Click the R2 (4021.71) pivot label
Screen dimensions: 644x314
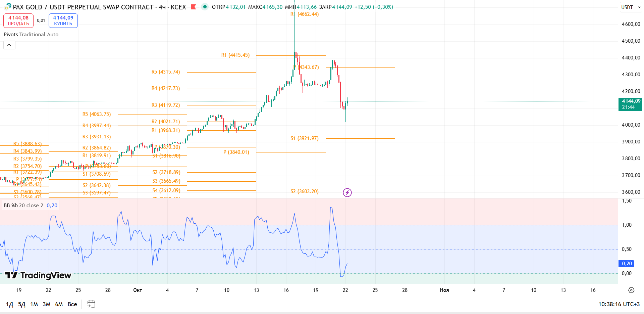(166, 122)
